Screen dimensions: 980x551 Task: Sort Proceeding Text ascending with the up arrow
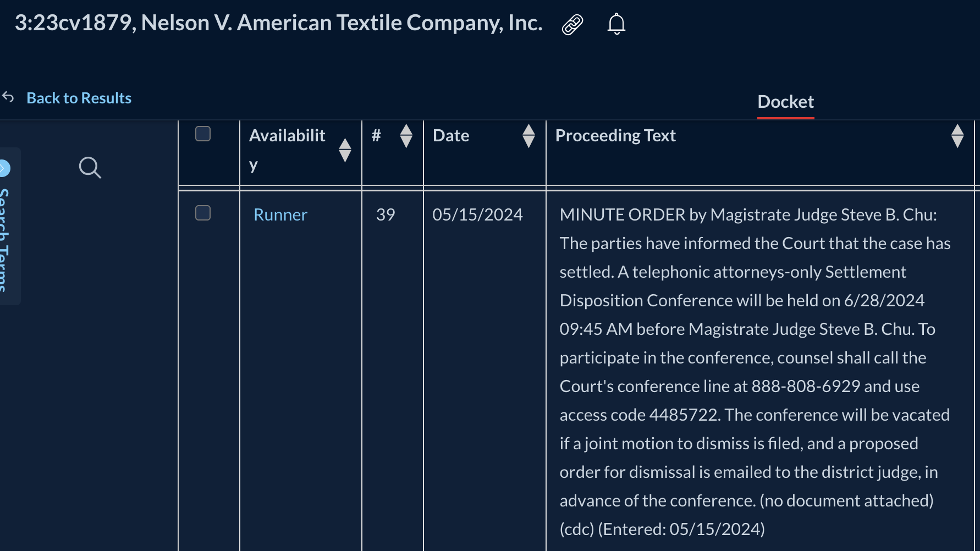(957, 130)
